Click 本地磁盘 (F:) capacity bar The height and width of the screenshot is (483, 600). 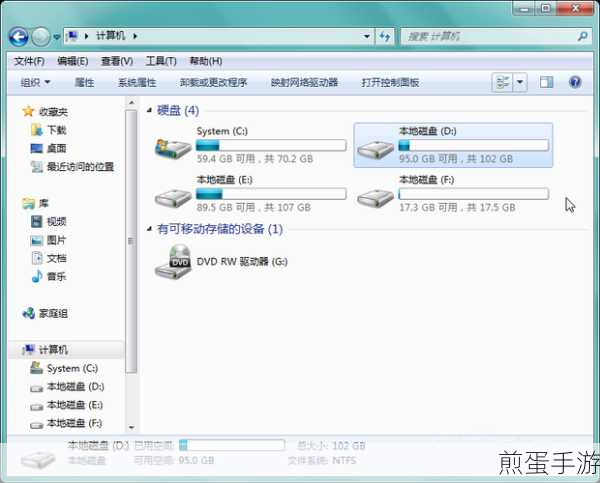click(473, 194)
